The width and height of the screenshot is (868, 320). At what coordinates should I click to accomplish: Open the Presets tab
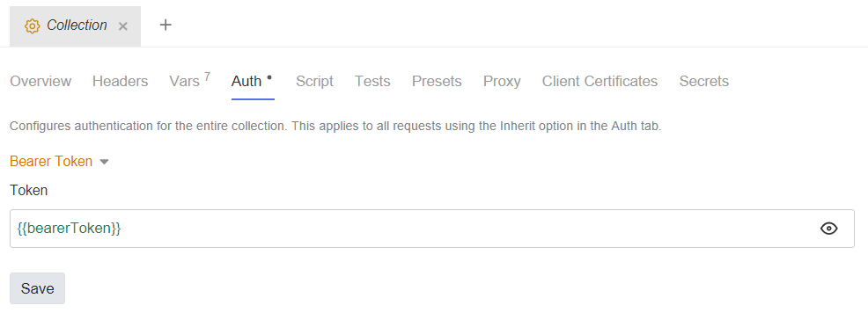coord(437,81)
